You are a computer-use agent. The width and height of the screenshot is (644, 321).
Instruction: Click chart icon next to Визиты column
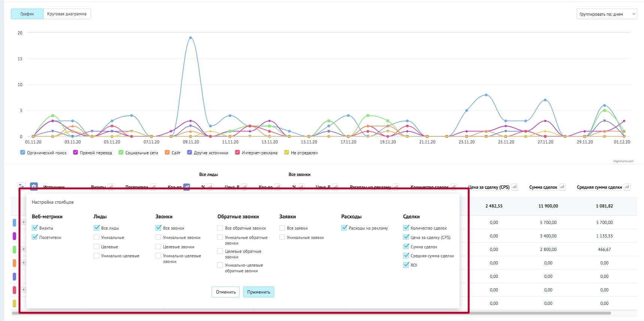tap(111, 187)
